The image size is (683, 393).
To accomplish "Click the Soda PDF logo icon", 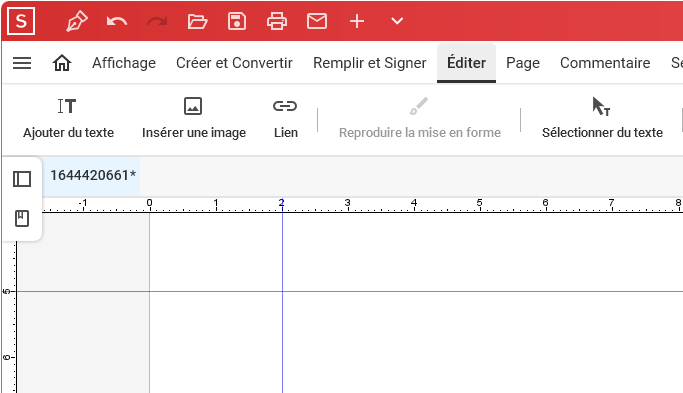I will (x=21, y=21).
